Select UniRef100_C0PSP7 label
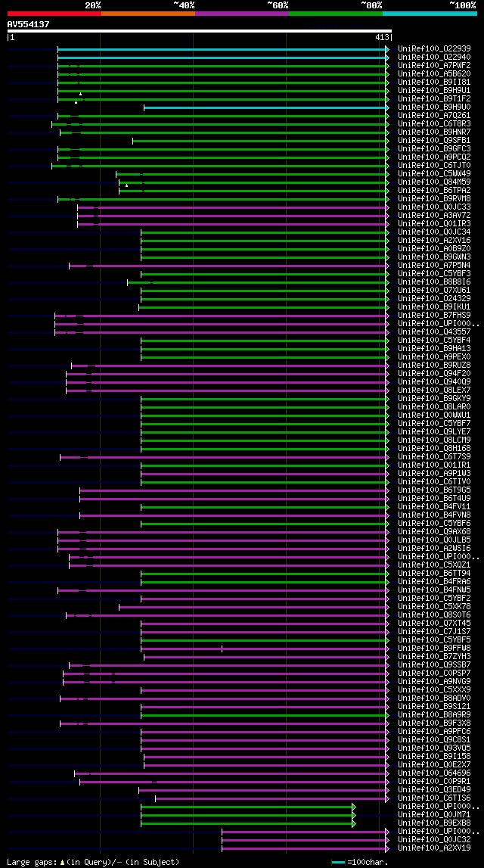The height and width of the screenshot is (868, 484). (x=434, y=674)
